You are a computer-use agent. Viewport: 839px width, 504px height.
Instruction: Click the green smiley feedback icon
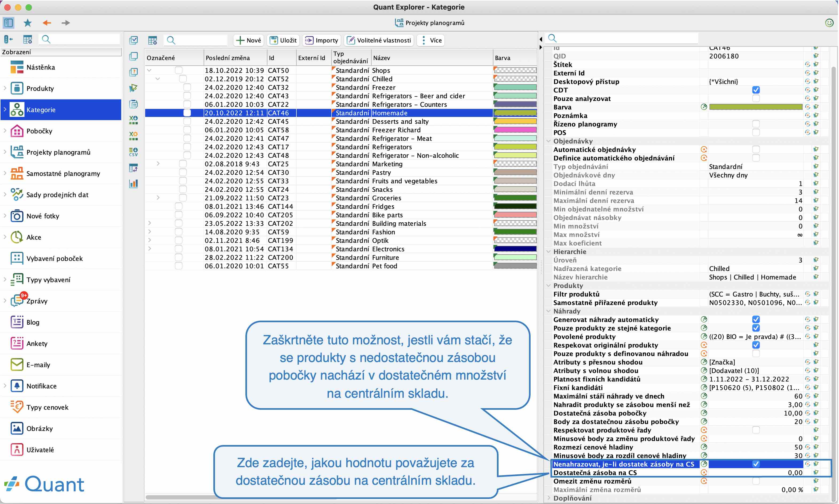pyautogui.click(x=829, y=23)
